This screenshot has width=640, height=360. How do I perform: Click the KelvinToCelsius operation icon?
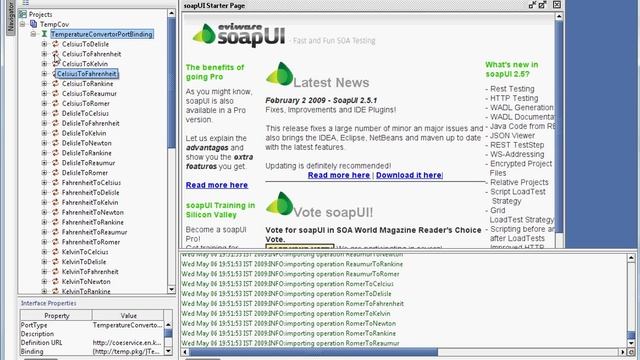56,252
